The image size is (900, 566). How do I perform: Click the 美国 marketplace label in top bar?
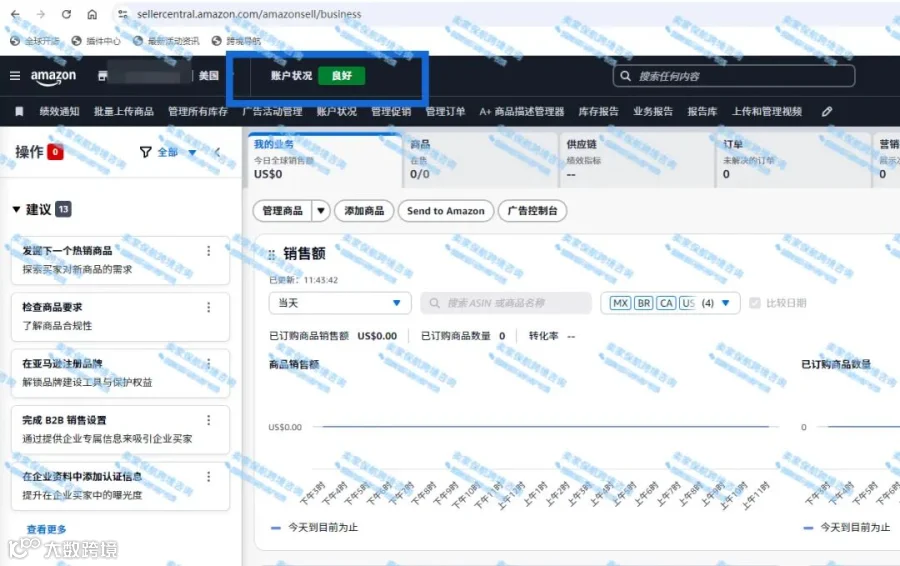208,76
